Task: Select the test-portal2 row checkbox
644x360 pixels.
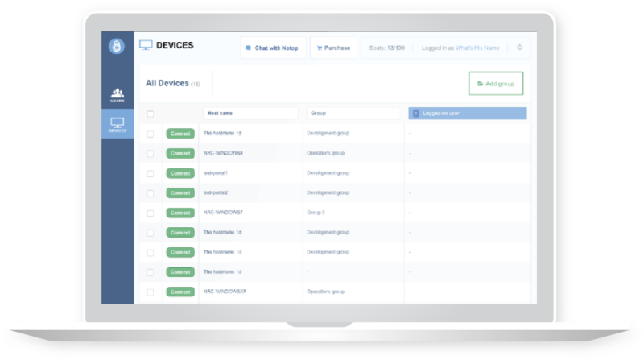Action: click(x=151, y=193)
